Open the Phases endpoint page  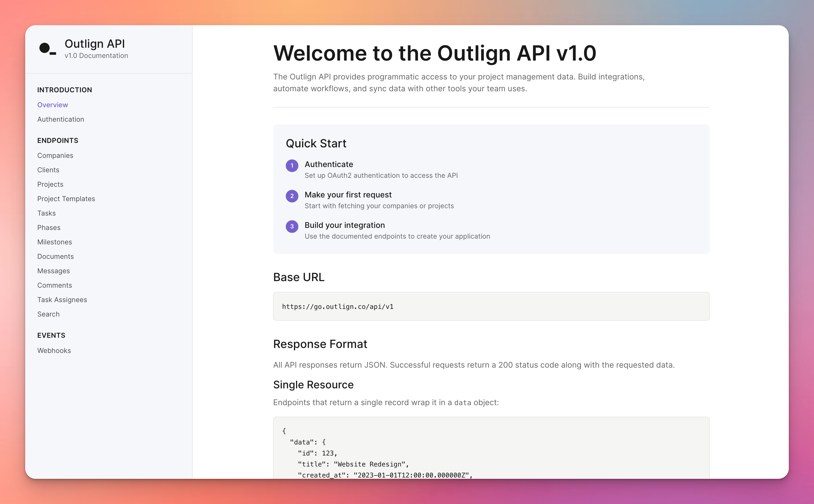point(49,228)
